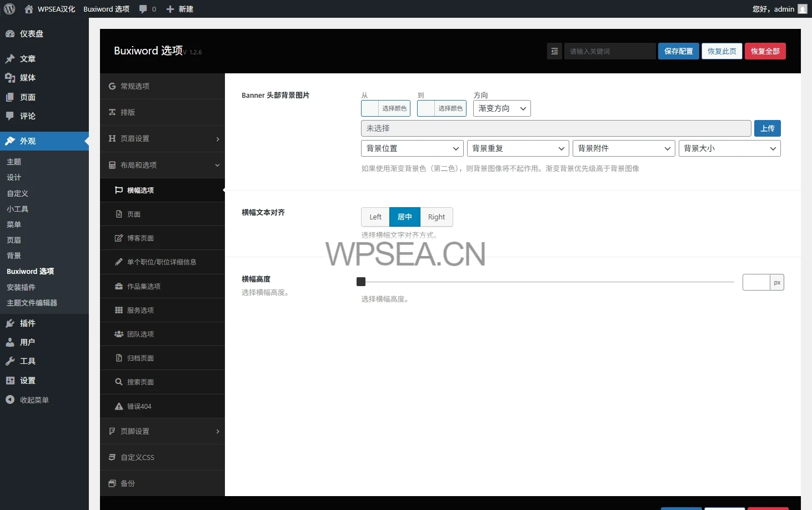
Task: Click the WordPress logo icon
Action: [9, 9]
